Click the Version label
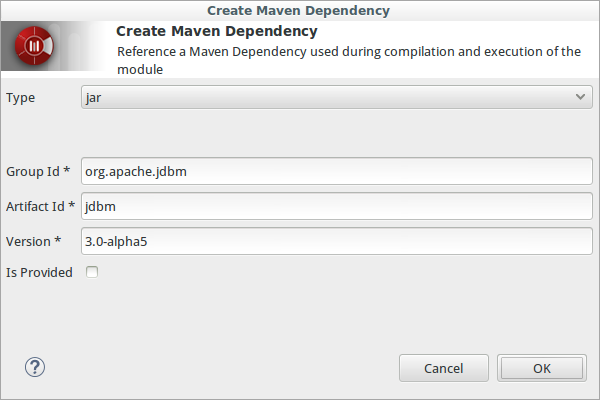Screen dimensions: 600x400 [x=33, y=242]
